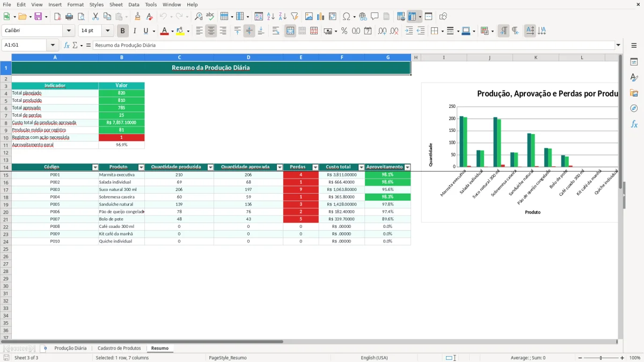This screenshot has width=644, height=362.
Task: Split the window
Action: coord(429,17)
